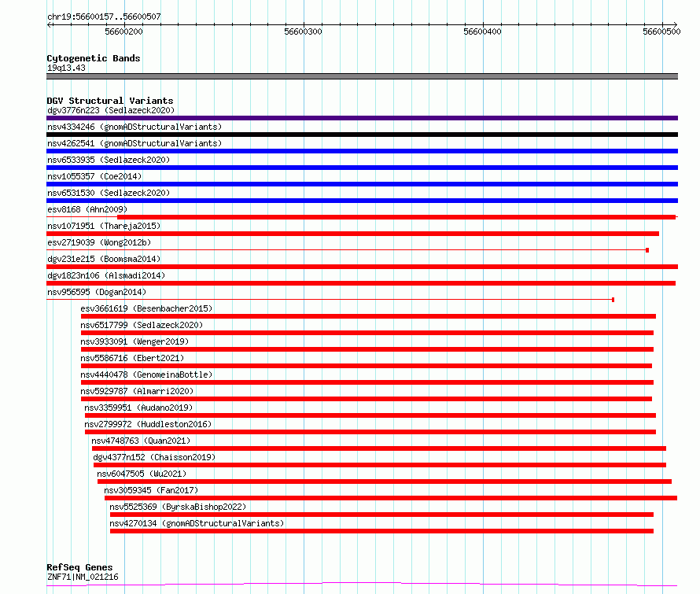Screen dimensions: 700x594
Task: Select nsv6531530 (Sedlazeck2020) label
Action: pos(109,193)
